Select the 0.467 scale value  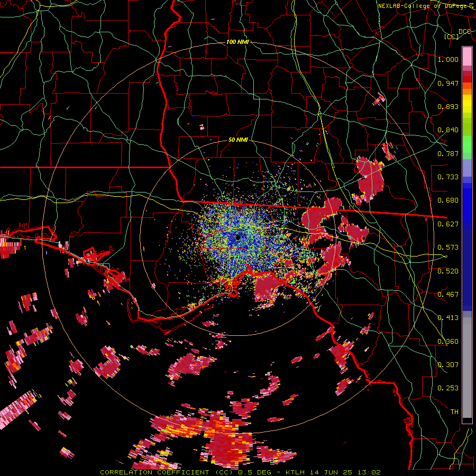(x=448, y=295)
